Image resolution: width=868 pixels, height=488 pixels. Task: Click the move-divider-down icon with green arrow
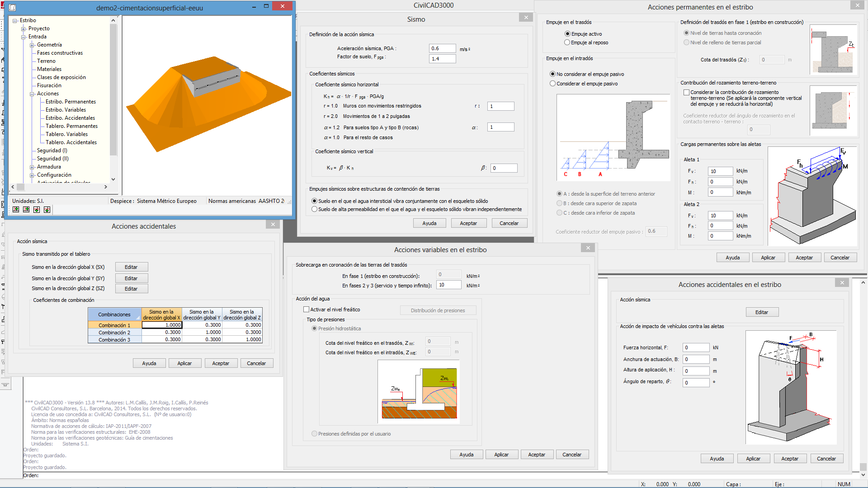tap(37, 209)
